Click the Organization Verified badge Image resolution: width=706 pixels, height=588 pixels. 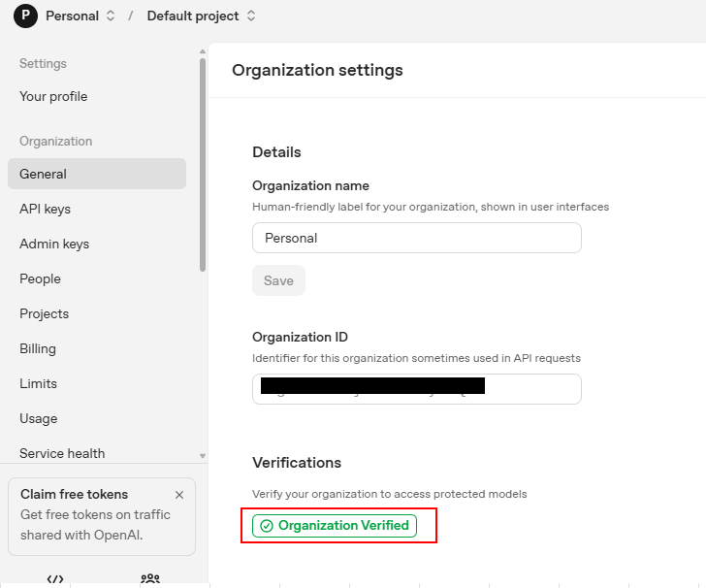click(335, 526)
